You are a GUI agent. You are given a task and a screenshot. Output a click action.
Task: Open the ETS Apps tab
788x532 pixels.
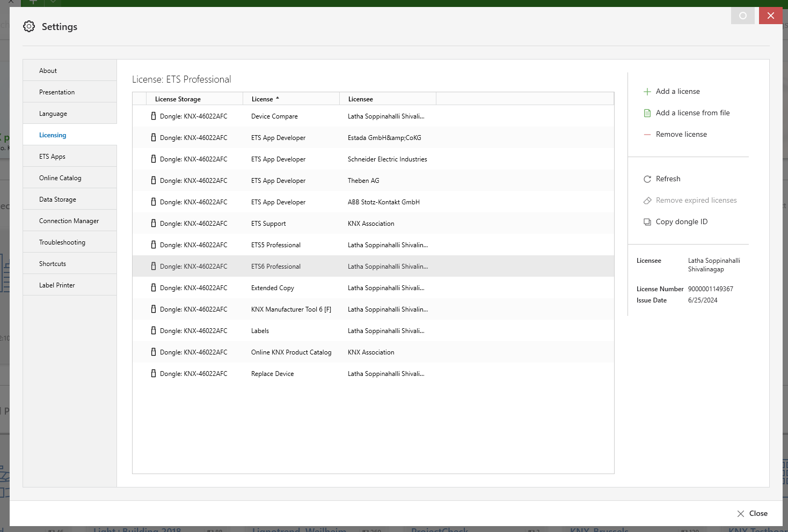[70, 156]
